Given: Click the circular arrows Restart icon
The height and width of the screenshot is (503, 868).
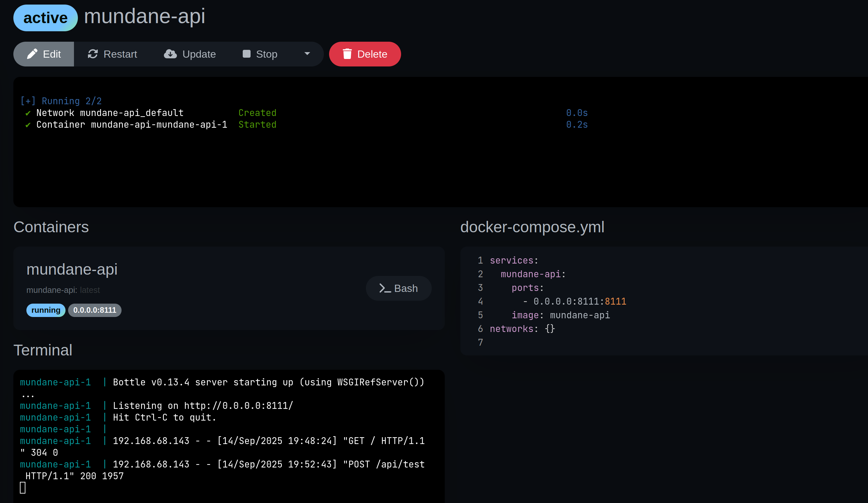Looking at the screenshot, I should tap(93, 54).
